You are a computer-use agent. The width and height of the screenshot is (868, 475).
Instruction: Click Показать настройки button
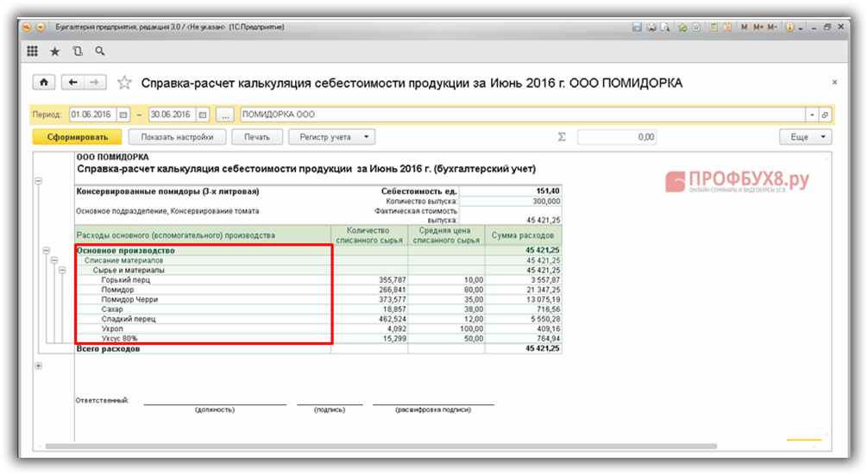coord(177,136)
